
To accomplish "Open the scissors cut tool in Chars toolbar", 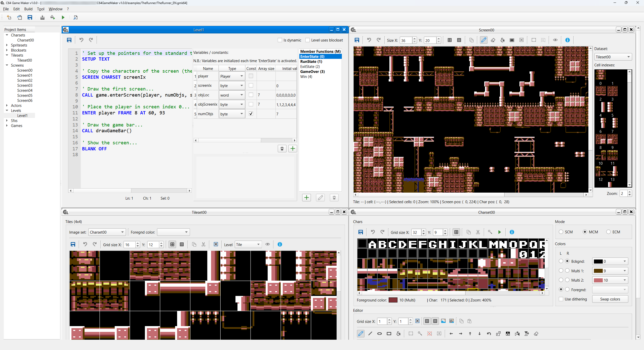I will [478, 232].
